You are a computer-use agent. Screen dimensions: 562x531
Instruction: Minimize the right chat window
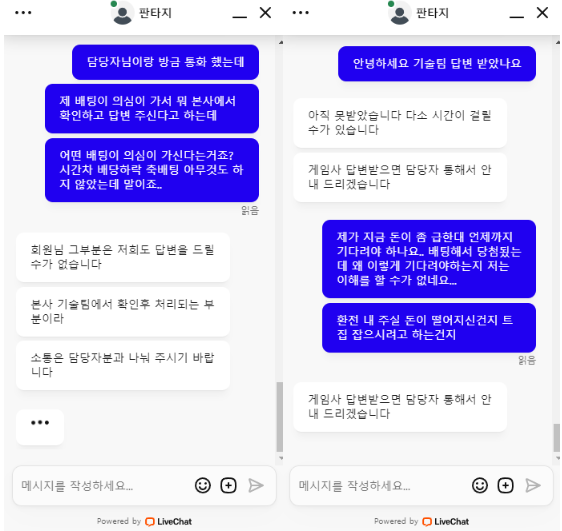tap(516, 16)
